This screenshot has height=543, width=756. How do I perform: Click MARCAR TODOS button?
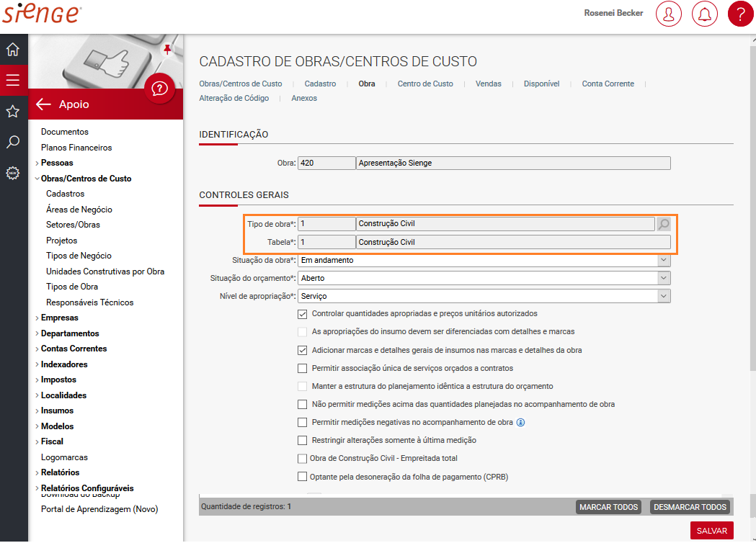608,507
